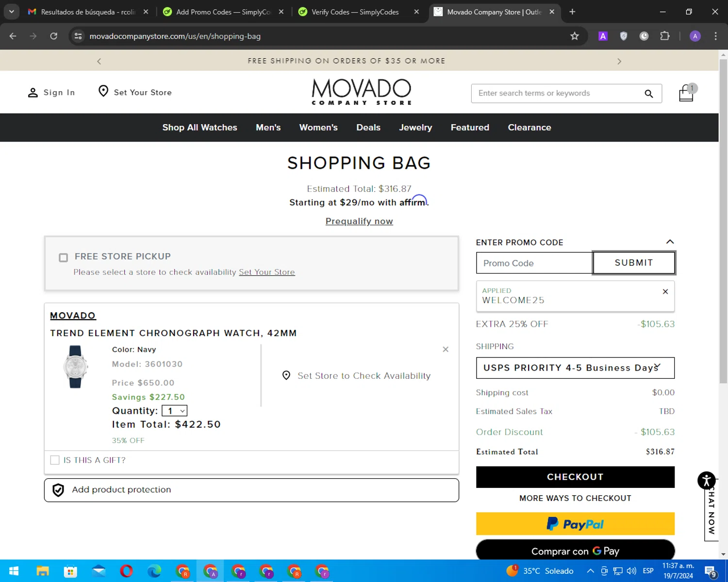Open File Explorer from taskbar
Screen dimensions: 728x582
point(42,571)
